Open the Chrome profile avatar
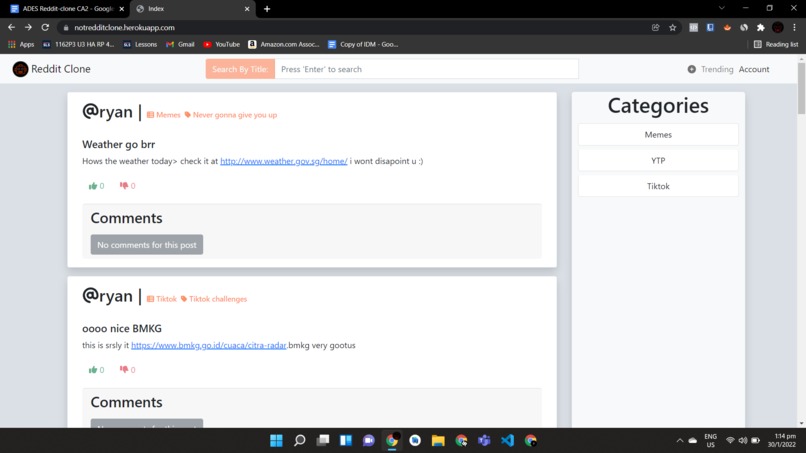Viewport: 806px width, 453px height. (x=778, y=27)
